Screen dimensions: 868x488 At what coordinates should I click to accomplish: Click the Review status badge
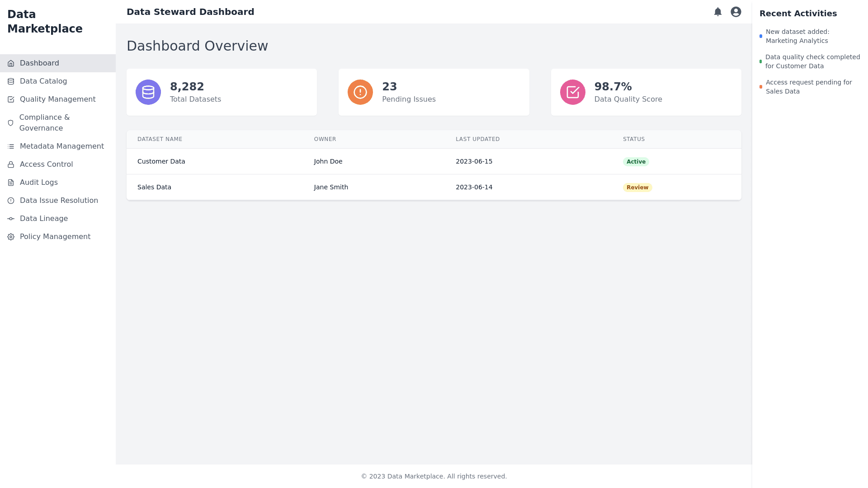(x=637, y=188)
